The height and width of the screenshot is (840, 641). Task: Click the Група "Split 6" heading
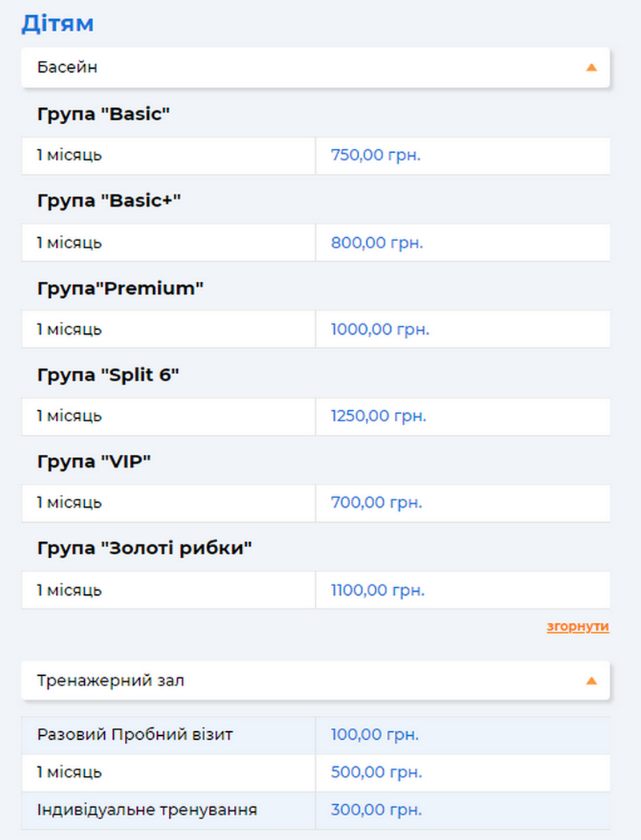click(x=107, y=375)
